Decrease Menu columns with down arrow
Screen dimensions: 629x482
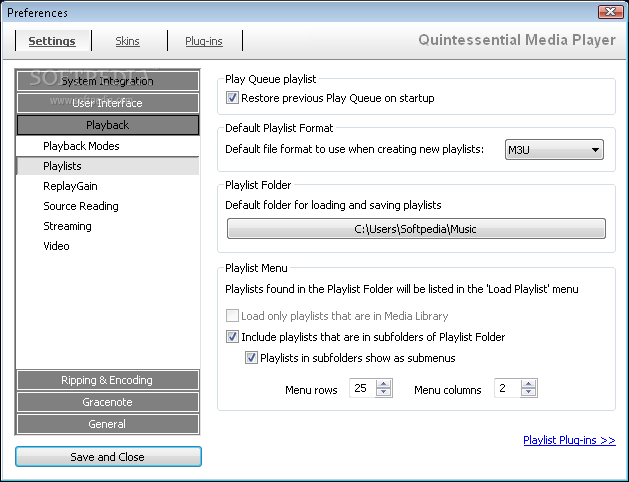528,393
